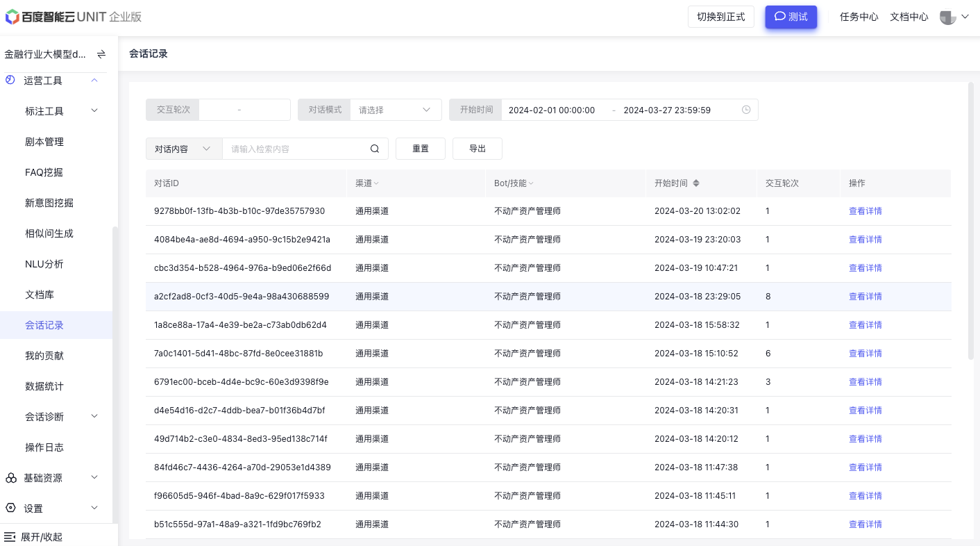The width and height of the screenshot is (980, 546).
Task: Open NLU分析 in sidebar
Action: click(44, 264)
